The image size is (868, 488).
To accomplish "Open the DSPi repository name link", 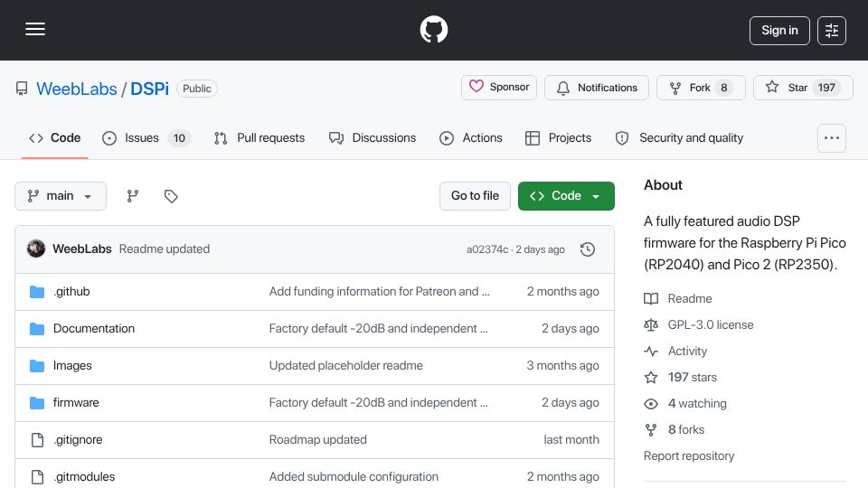I will pyautogui.click(x=149, y=89).
